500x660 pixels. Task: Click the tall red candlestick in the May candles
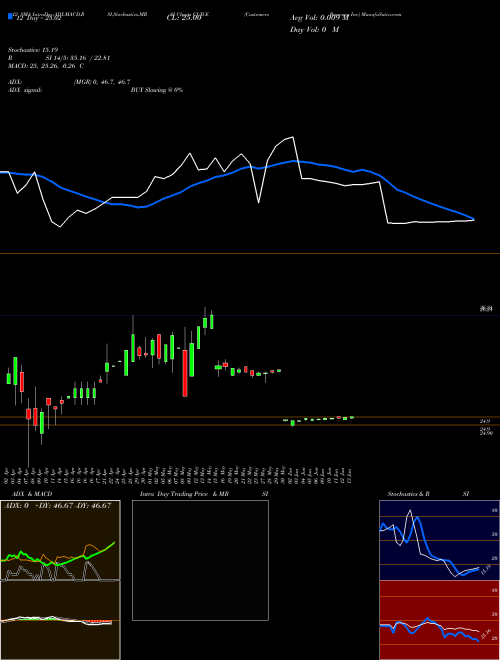coord(185,373)
